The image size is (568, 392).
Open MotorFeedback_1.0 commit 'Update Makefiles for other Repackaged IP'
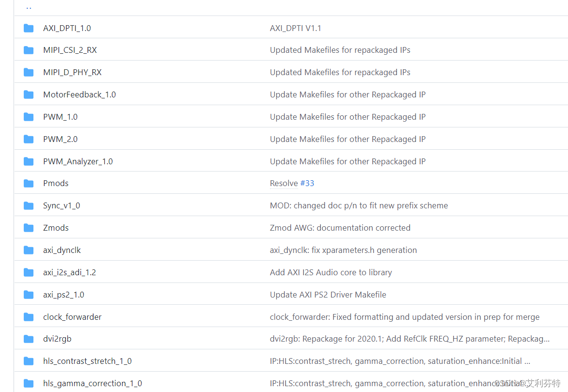(x=348, y=94)
